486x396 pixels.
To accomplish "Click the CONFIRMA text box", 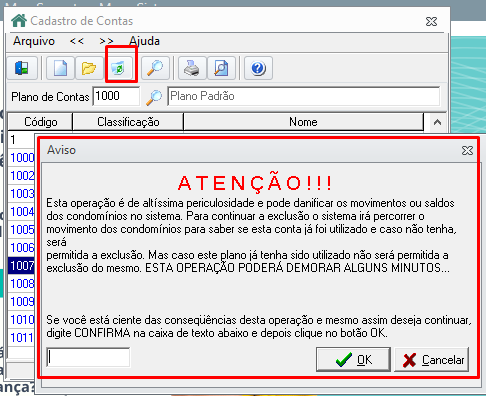I will coord(88,357).
